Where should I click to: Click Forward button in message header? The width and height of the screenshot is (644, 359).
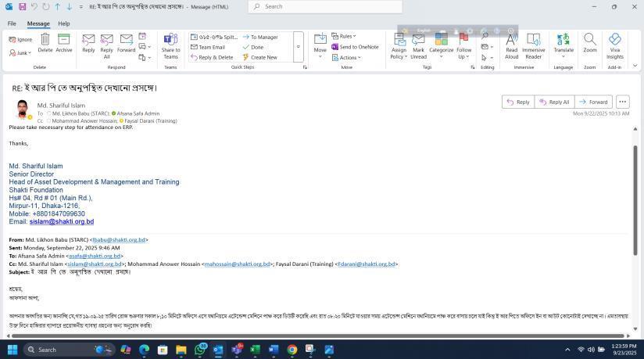(593, 102)
